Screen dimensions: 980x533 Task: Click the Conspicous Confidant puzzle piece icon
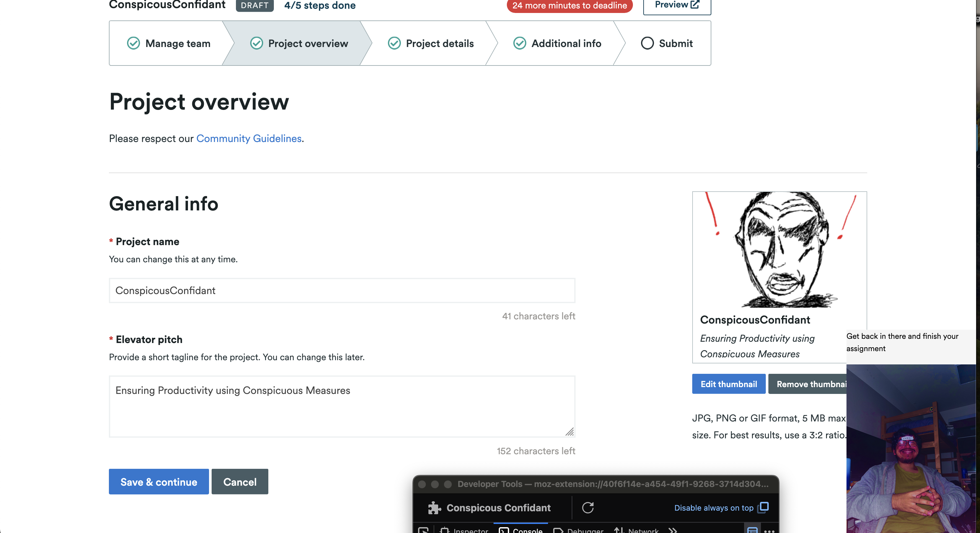pyautogui.click(x=434, y=508)
